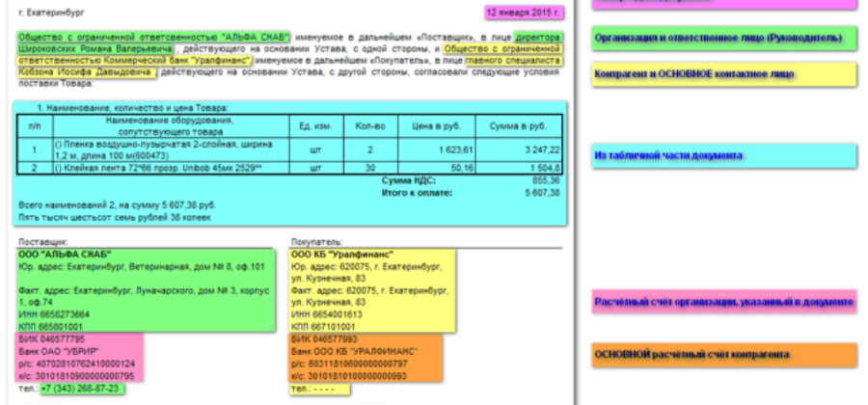The height and width of the screenshot is (405, 868).
Task: Click 'Факт. адрес: Екатеринбург, Луначарского, дом № 3' line
Action: point(144,296)
